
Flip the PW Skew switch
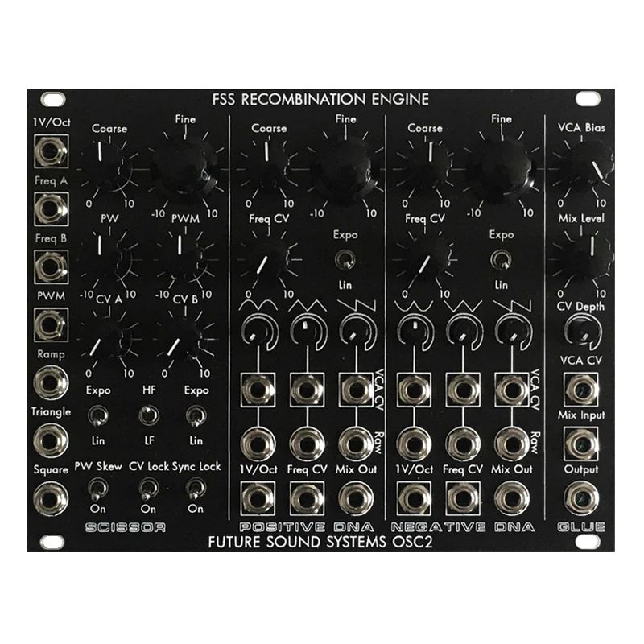click(x=97, y=489)
